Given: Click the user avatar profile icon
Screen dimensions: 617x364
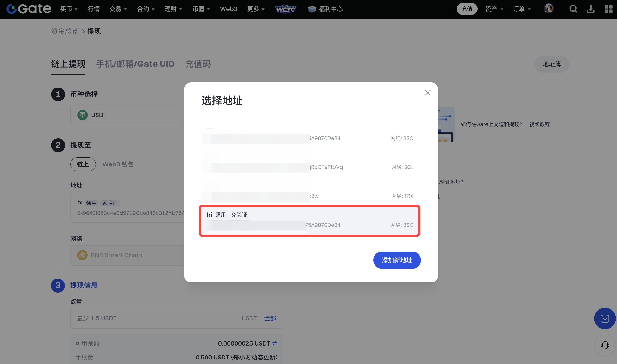Looking at the screenshot, I should pyautogui.click(x=549, y=9).
